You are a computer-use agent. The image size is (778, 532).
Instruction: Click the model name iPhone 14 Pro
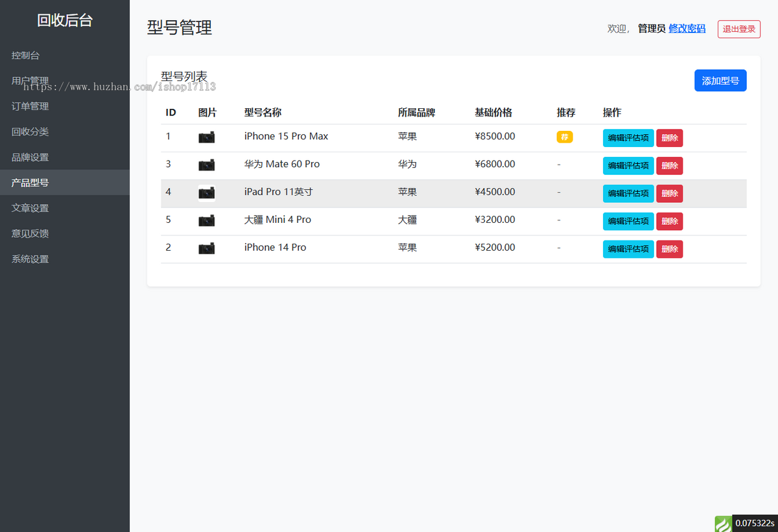[x=275, y=248]
